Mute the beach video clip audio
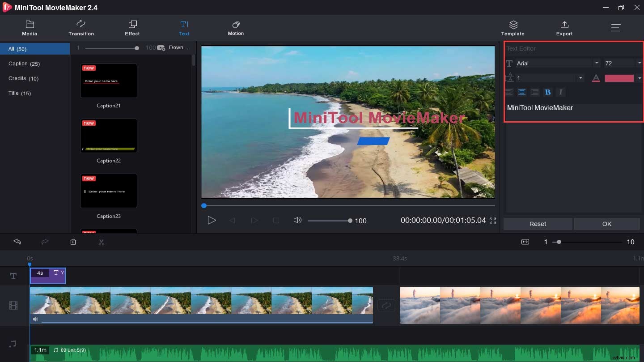The width and height of the screenshot is (644, 362). (x=35, y=319)
